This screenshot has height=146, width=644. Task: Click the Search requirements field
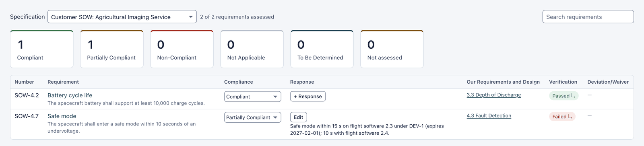click(x=588, y=17)
